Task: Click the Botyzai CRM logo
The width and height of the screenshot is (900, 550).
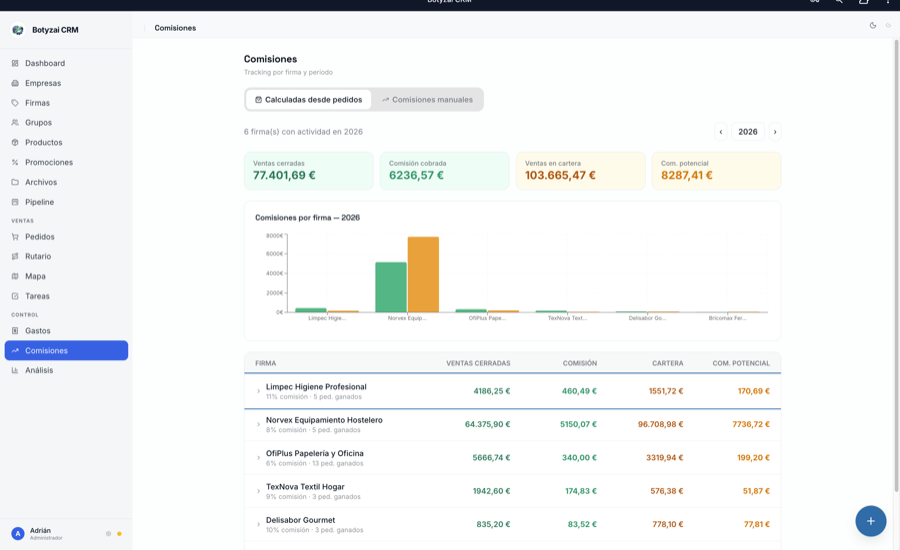Action: click(18, 30)
